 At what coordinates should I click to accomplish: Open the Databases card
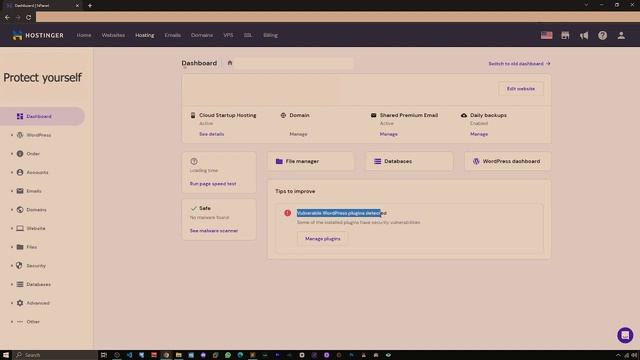409,161
